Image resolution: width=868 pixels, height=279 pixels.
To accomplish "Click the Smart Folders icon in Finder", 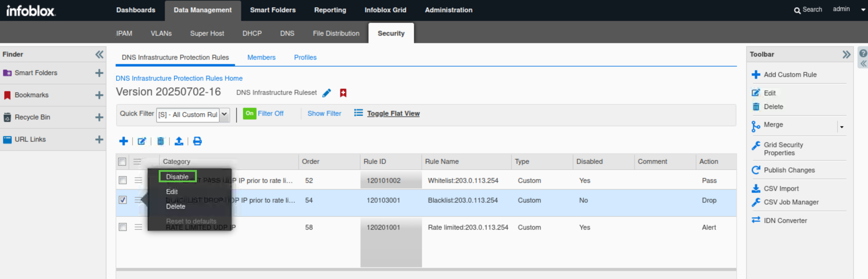I will [x=7, y=73].
